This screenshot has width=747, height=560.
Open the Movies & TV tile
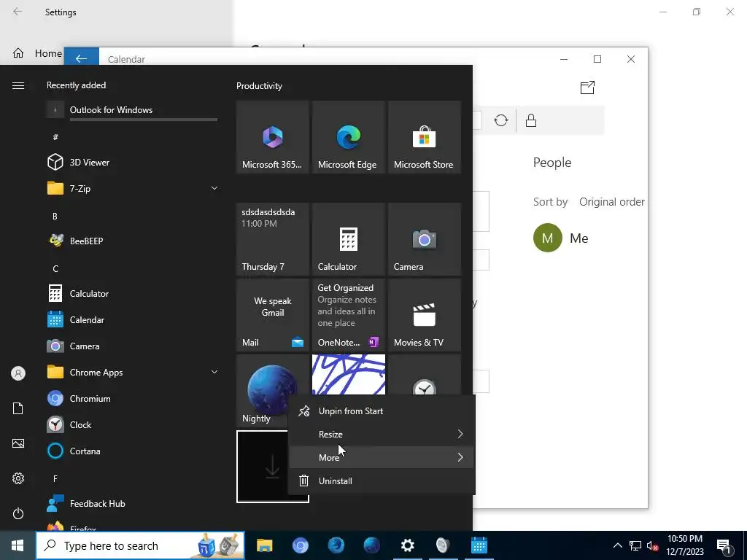[x=425, y=315]
